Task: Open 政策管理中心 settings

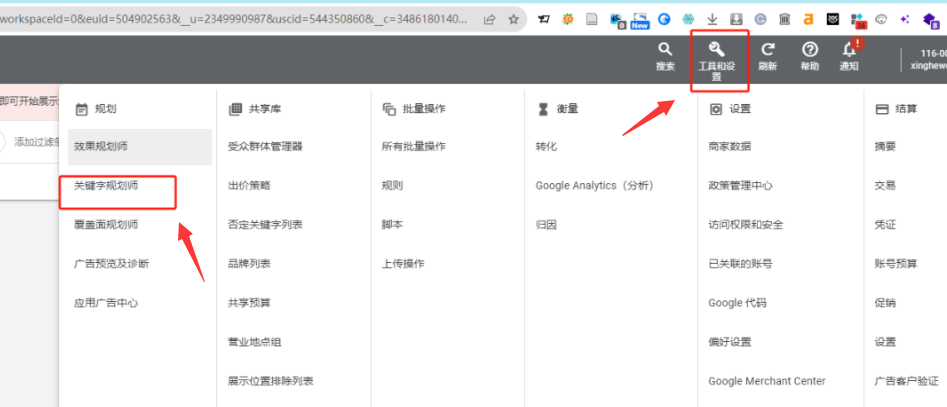Action: 740,186
